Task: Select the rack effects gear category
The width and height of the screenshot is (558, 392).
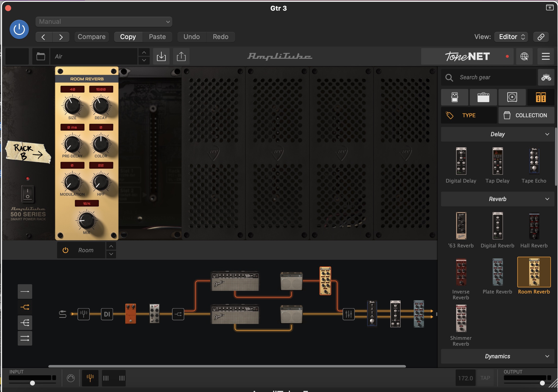Action: 541,97
